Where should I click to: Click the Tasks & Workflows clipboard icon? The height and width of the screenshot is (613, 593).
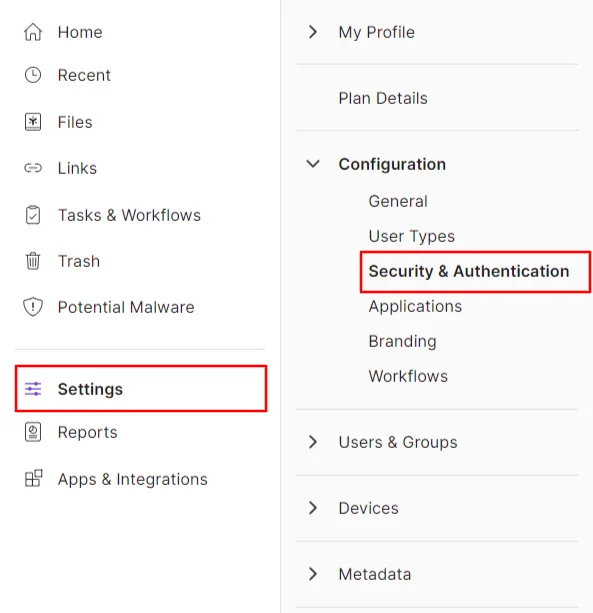33,215
